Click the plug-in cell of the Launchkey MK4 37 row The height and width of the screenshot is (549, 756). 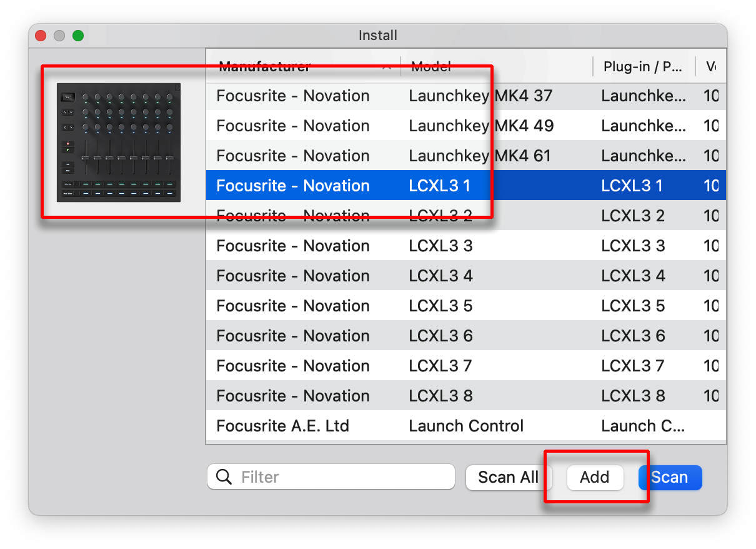tap(643, 96)
